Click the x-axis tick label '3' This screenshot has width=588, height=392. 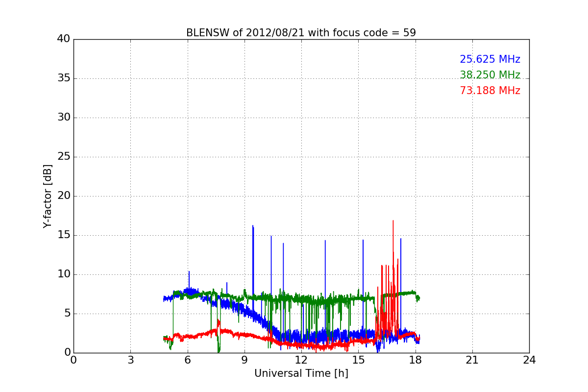(x=130, y=360)
